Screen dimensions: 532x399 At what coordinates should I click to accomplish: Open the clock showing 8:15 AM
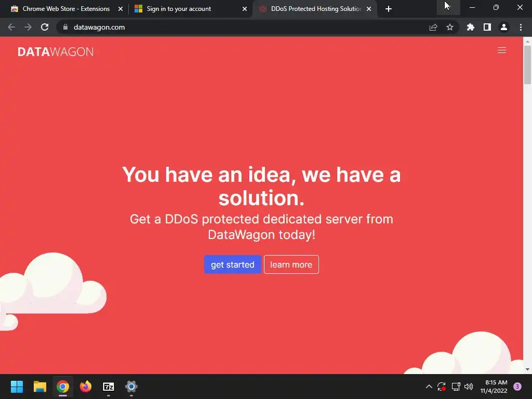tap(494, 387)
